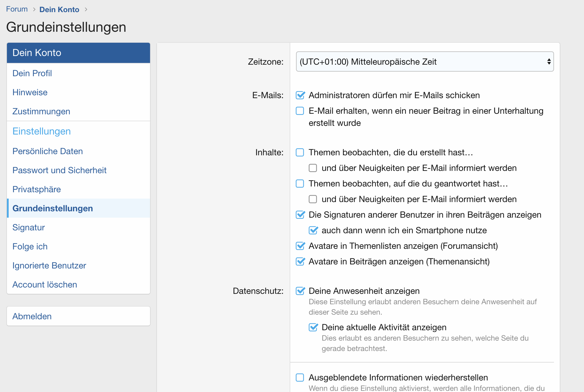Image resolution: width=584 pixels, height=392 pixels.
Task: Check 'Themen beobachten, die du erstellt hast'
Action: click(300, 152)
